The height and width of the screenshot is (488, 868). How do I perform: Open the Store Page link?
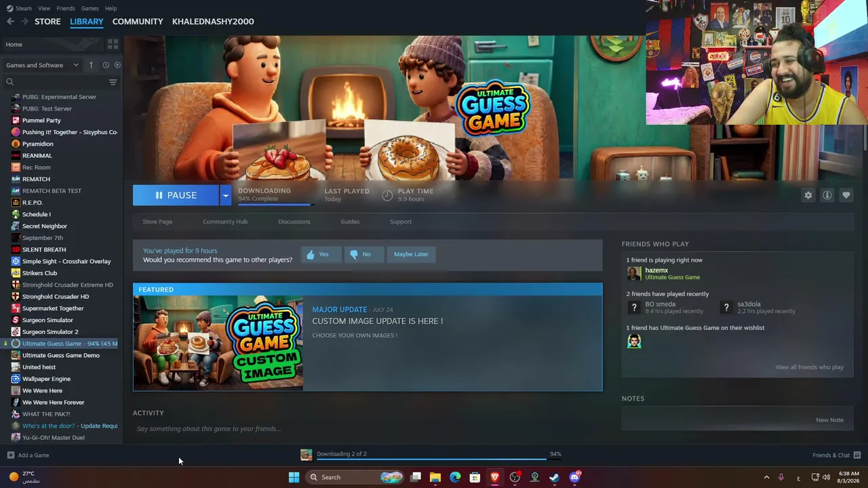point(157,222)
